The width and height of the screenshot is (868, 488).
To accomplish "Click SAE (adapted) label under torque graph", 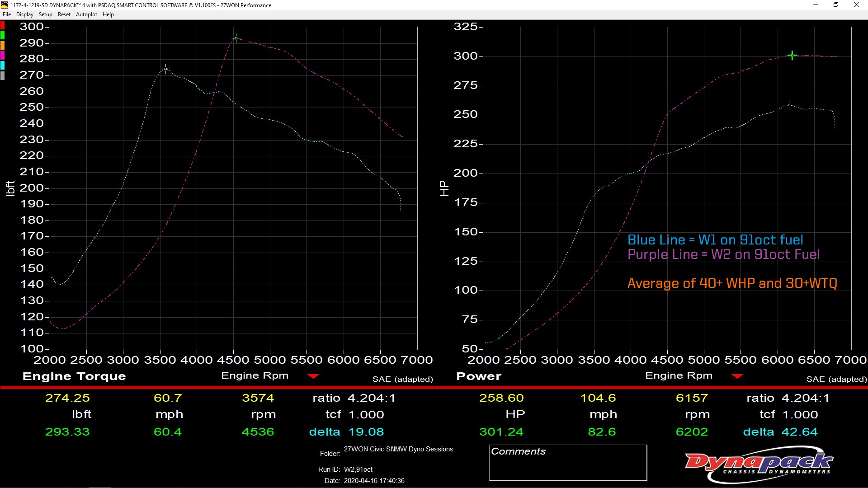I will [402, 379].
